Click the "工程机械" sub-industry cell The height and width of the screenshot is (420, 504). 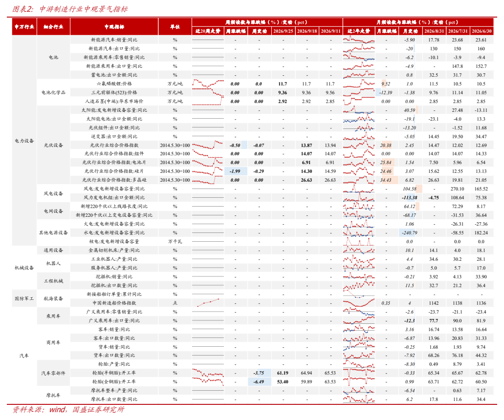pyautogui.click(x=53, y=281)
